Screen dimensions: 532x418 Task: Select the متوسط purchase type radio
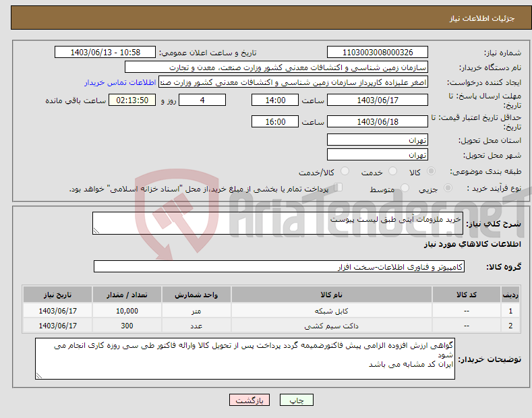[405, 187]
